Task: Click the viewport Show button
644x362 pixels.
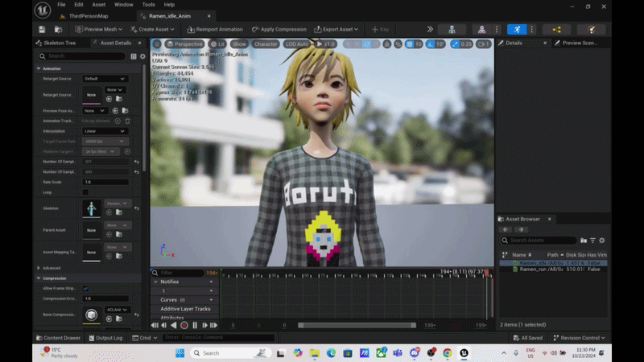Action: [239, 44]
